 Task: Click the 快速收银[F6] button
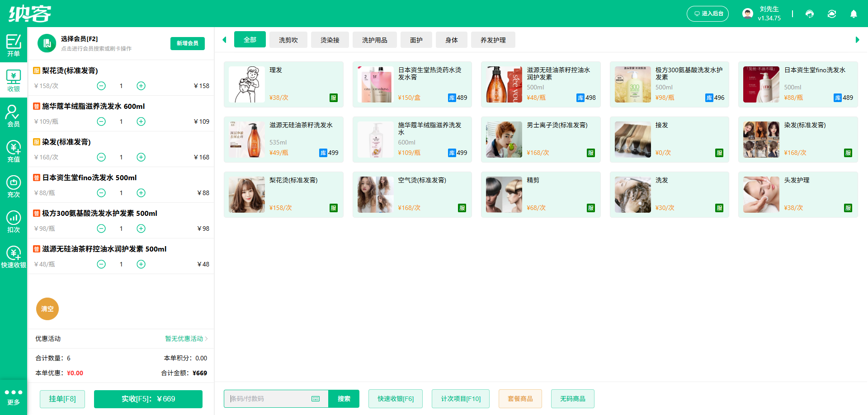(x=396, y=399)
